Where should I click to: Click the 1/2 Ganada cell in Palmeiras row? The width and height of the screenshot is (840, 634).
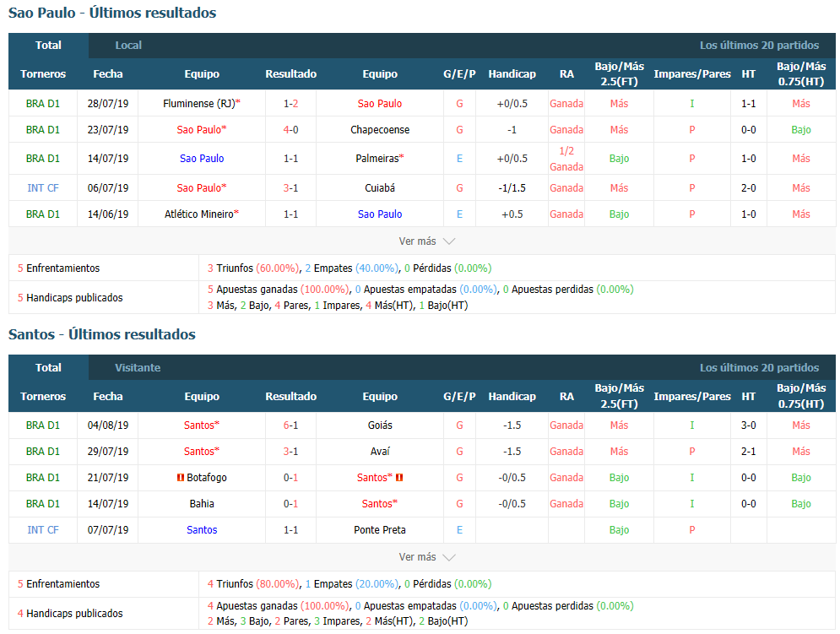click(x=566, y=159)
